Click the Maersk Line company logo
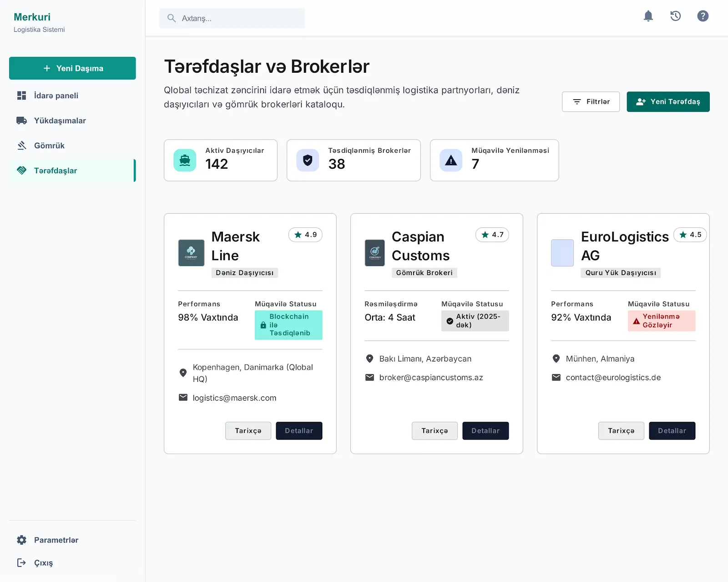Viewport: 728px width, 582px height. 191,253
